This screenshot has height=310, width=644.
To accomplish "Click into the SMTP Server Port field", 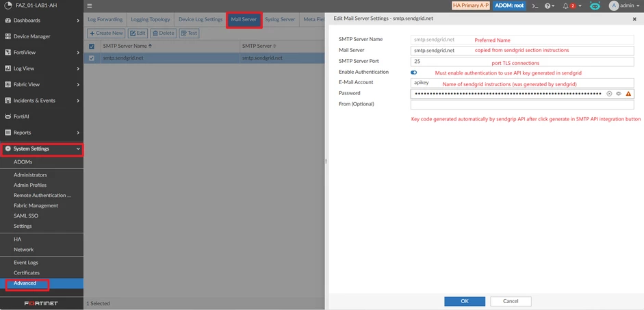I will [x=522, y=62].
